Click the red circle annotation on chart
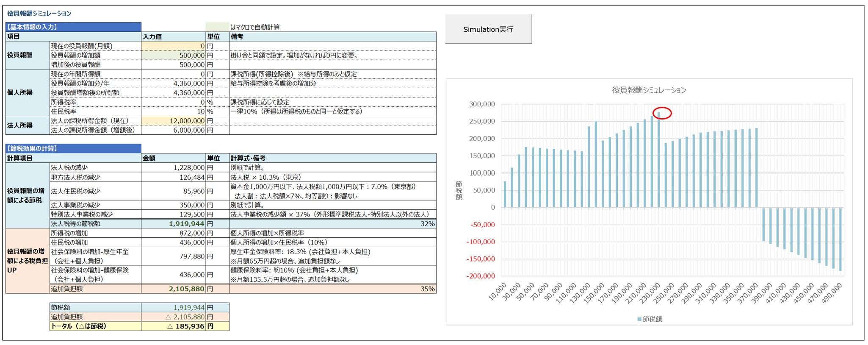Image resolution: width=868 pixels, height=345 pixels. click(662, 113)
